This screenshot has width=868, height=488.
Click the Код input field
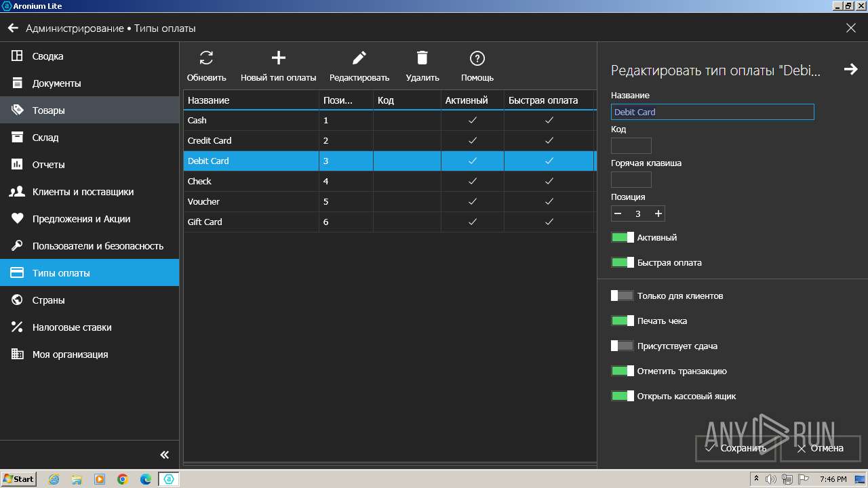pos(631,146)
